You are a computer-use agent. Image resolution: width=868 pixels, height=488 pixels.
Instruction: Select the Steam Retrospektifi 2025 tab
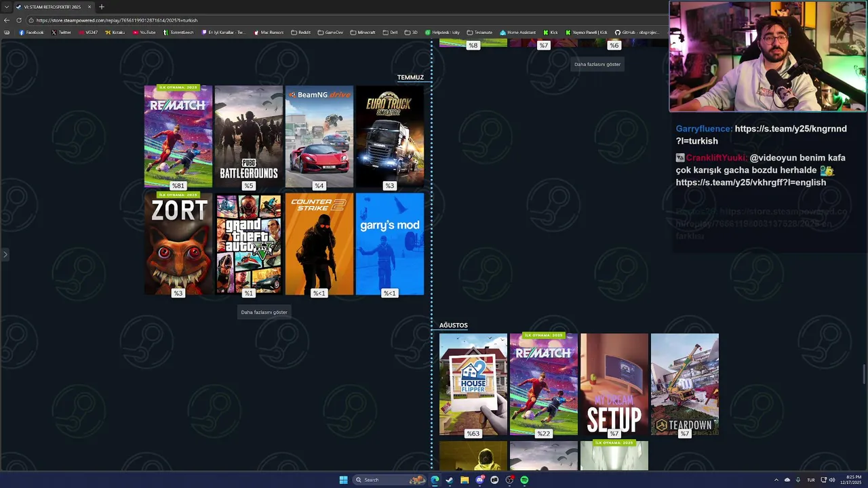(x=52, y=7)
